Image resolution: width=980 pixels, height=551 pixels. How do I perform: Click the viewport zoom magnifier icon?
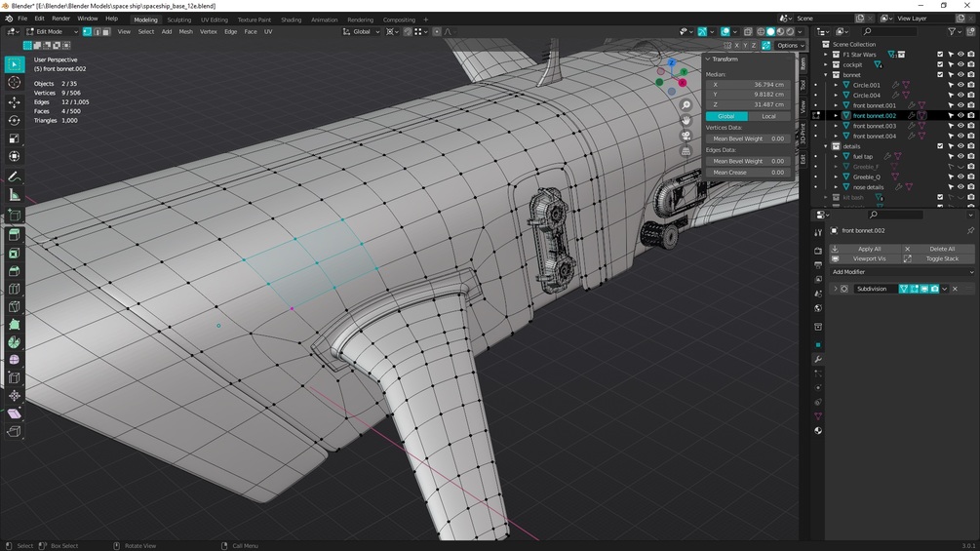[686, 105]
